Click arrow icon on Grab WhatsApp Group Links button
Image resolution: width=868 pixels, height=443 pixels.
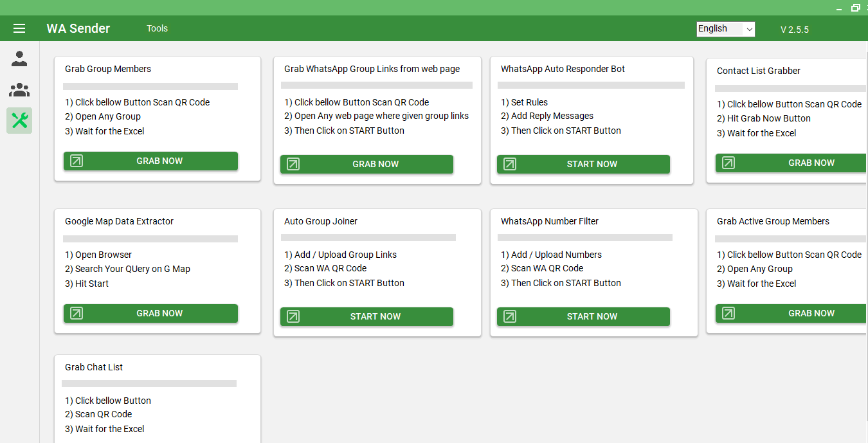(293, 164)
